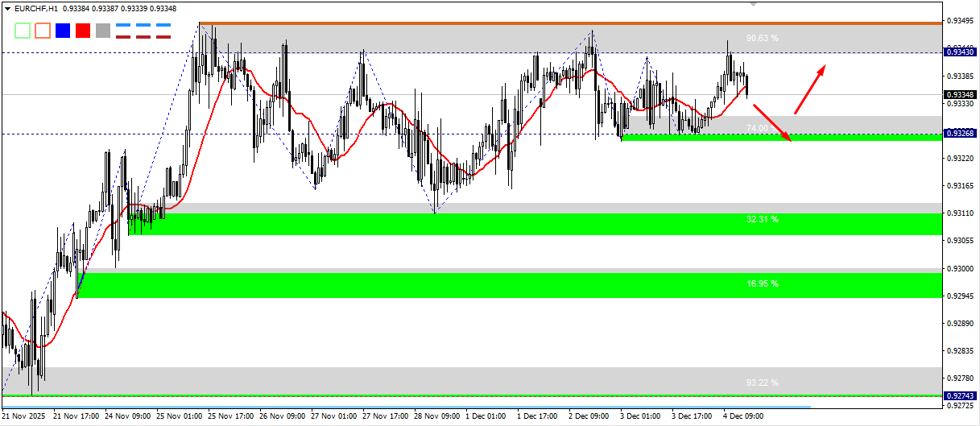980x426 pixels.
Task: Select the orange resistance line at chart top
Action: (570, 23)
